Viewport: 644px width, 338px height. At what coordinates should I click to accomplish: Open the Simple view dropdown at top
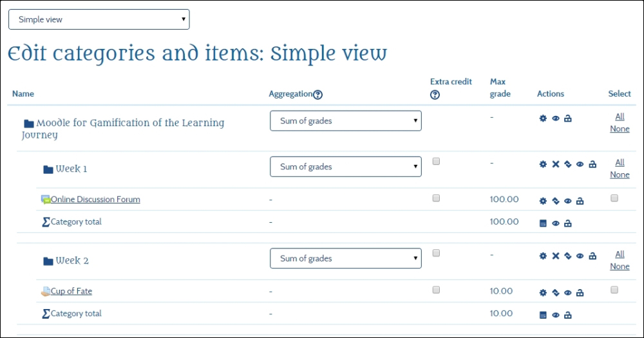point(99,19)
